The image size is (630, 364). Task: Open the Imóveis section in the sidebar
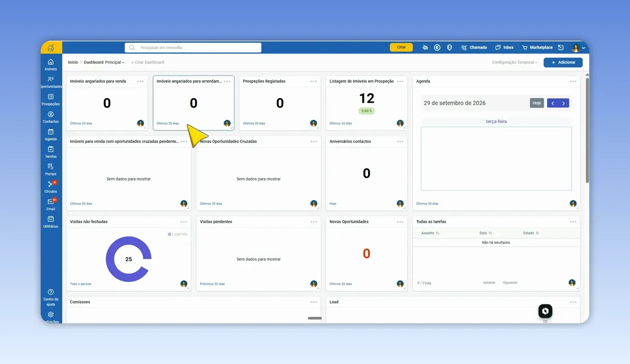pyautogui.click(x=51, y=65)
